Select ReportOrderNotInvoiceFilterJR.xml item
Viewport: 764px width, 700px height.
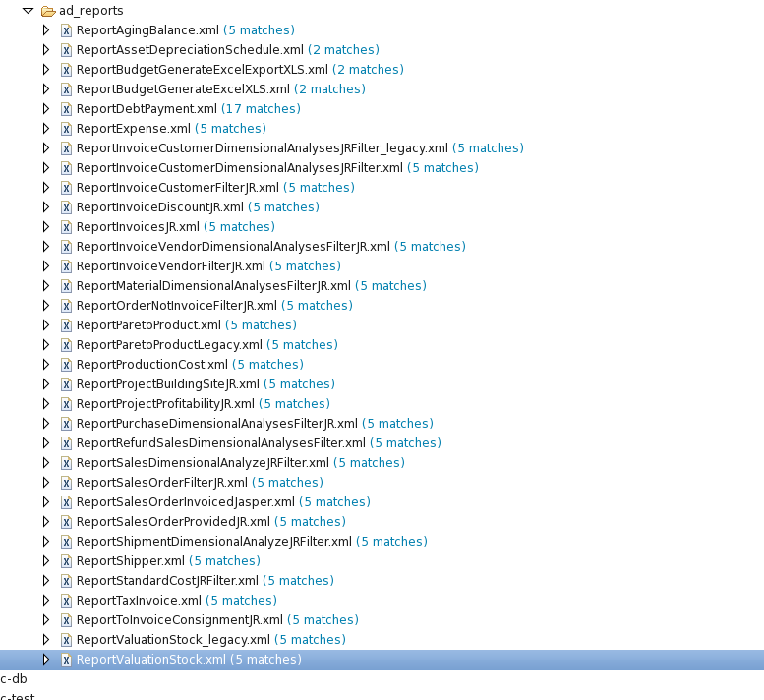[x=177, y=306]
